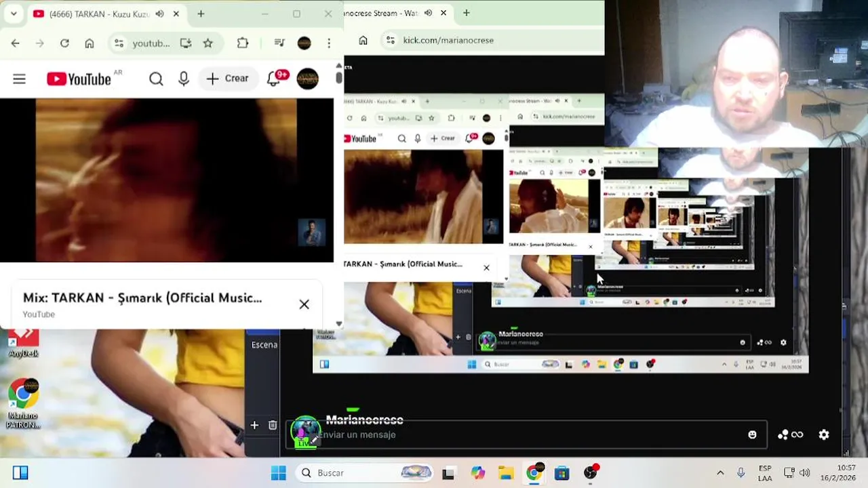Viewport: 868px width, 488px height.
Task: Open the Windows Start menu on the real taskbar
Action: coord(279,472)
